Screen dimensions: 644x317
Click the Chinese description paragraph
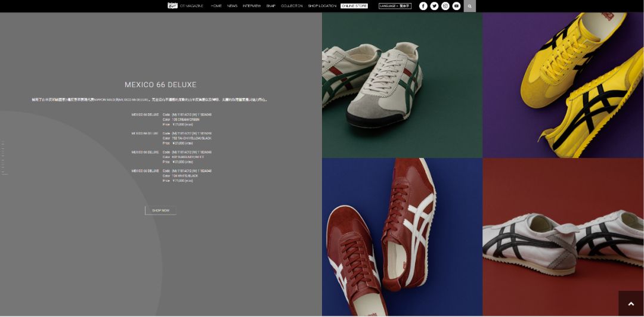point(150,100)
